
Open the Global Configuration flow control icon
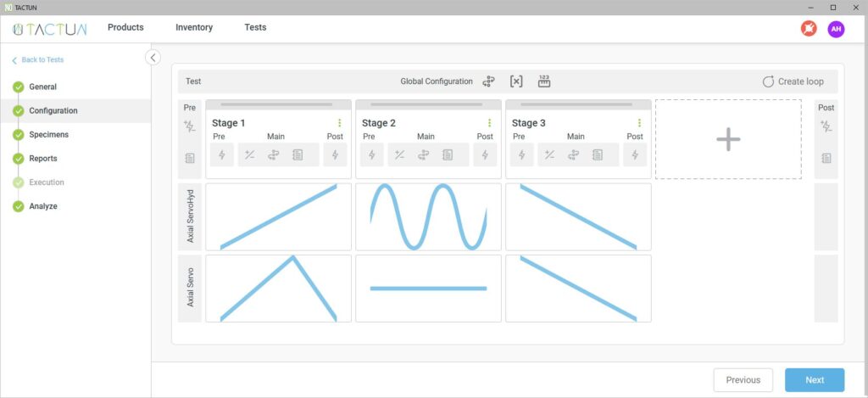(x=489, y=81)
